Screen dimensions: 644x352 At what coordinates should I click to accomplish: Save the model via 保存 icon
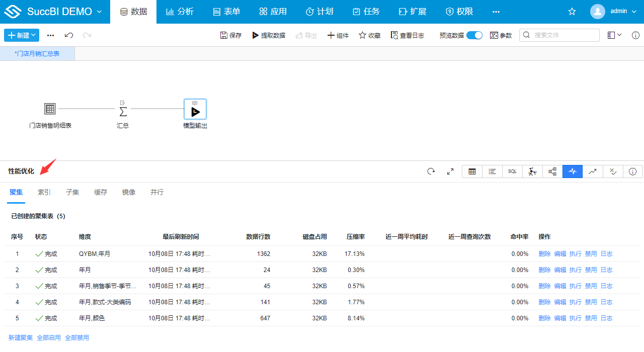pyautogui.click(x=230, y=35)
